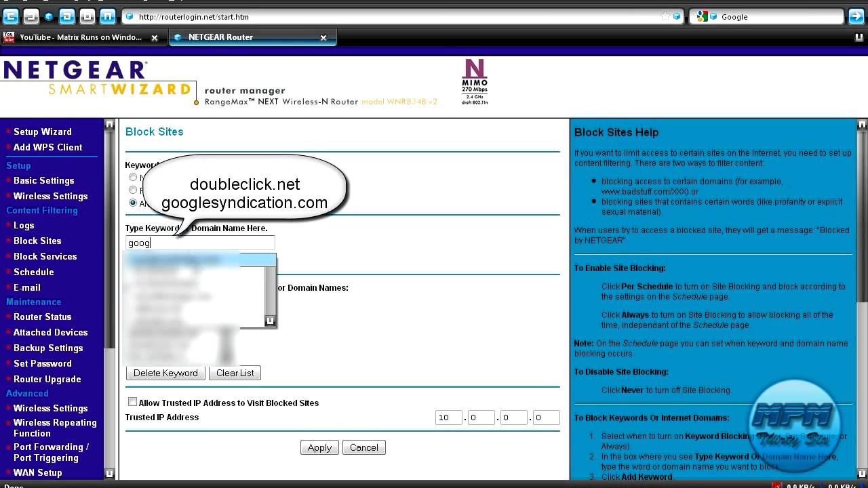Click the Google search engine icon

tap(702, 16)
